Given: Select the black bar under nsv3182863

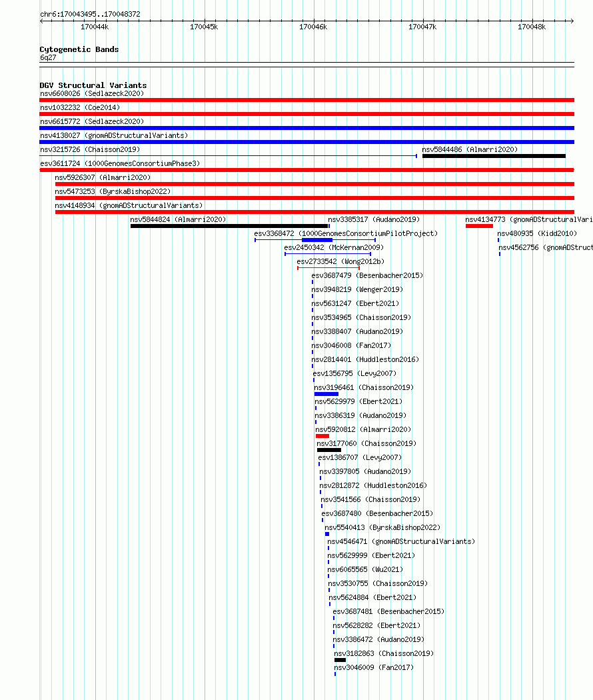Looking at the screenshot, I should [x=340, y=660].
